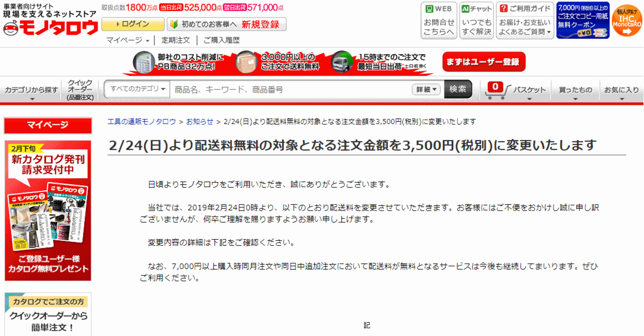The width and height of the screenshot is (644, 336).
Task: Click まずはユーザー登録 button
Action: pyautogui.click(x=483, y=62)
